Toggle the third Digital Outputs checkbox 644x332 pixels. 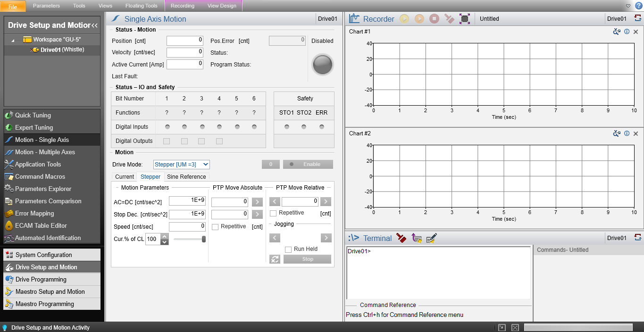point(201,141)
